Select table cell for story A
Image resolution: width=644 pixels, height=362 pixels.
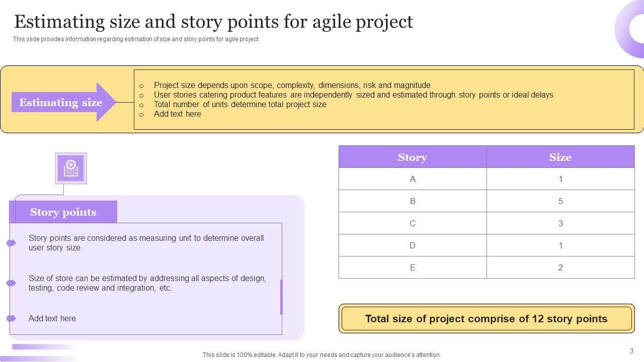413,179
